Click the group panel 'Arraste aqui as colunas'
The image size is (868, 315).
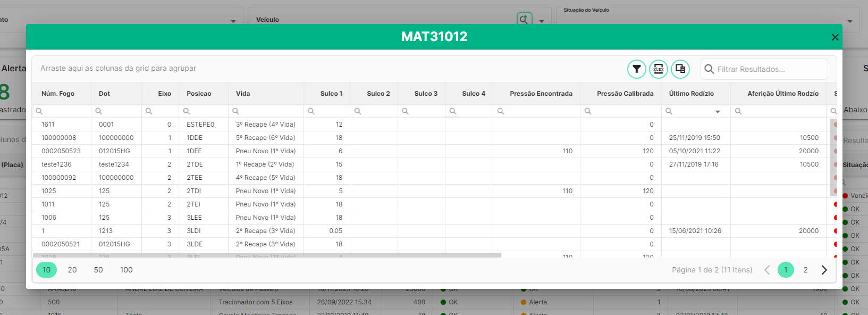tap(118, 69)
